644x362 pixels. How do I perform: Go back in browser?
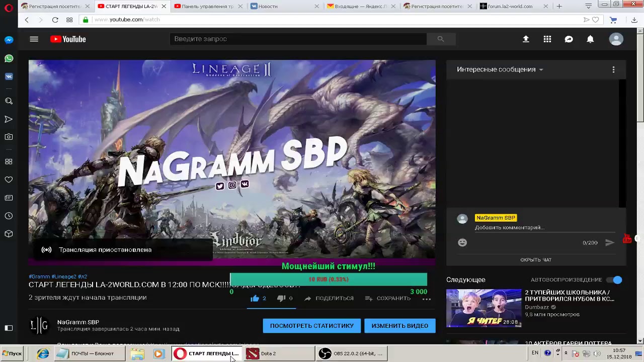[27, 20]
